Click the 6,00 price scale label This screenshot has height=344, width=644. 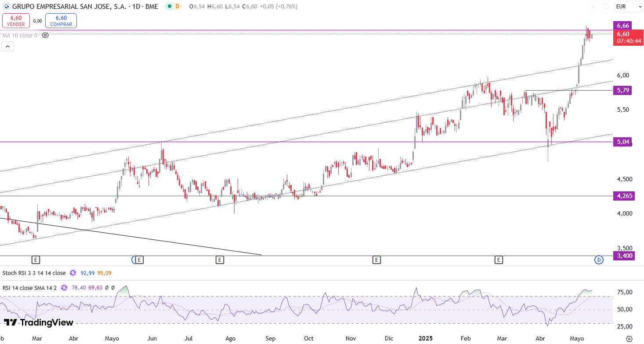point(623,75)
